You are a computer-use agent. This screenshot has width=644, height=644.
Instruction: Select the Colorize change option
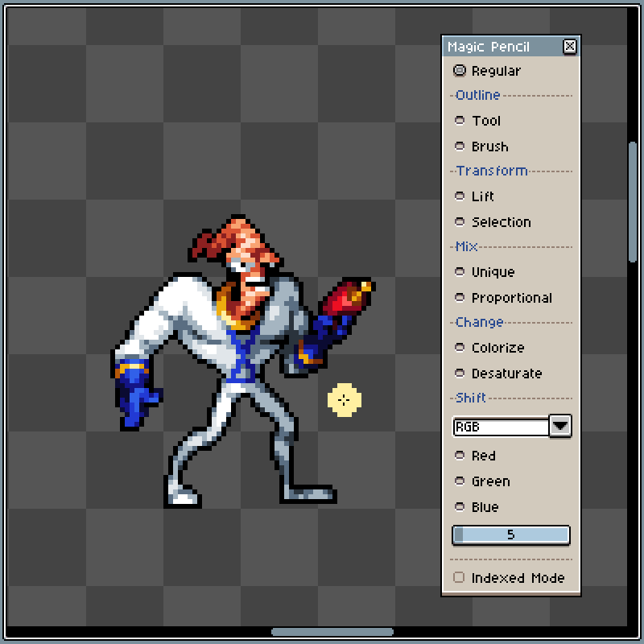(489, 348)
